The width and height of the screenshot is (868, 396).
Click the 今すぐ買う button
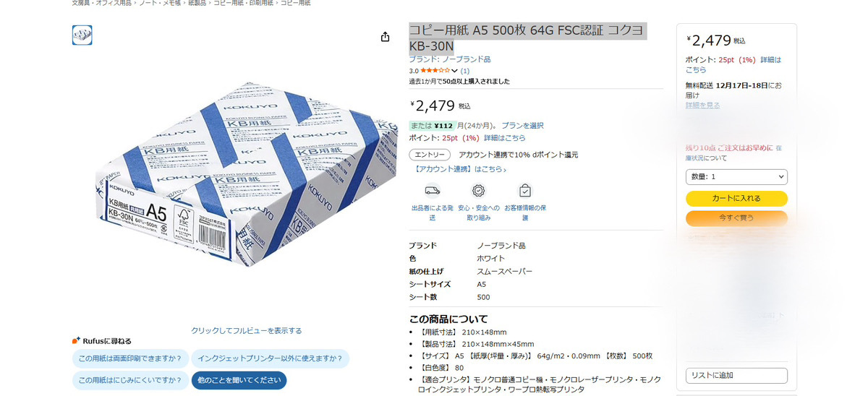(736, 218)
